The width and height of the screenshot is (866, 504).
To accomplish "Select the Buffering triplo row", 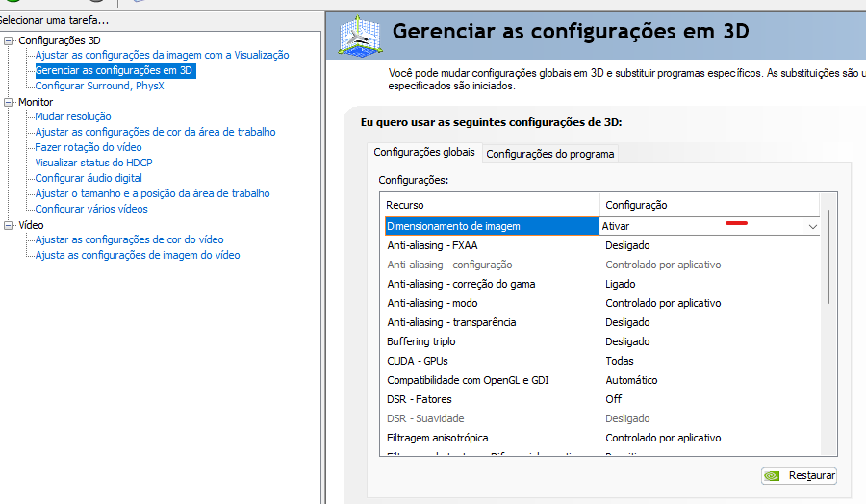I will click(602, 341).
